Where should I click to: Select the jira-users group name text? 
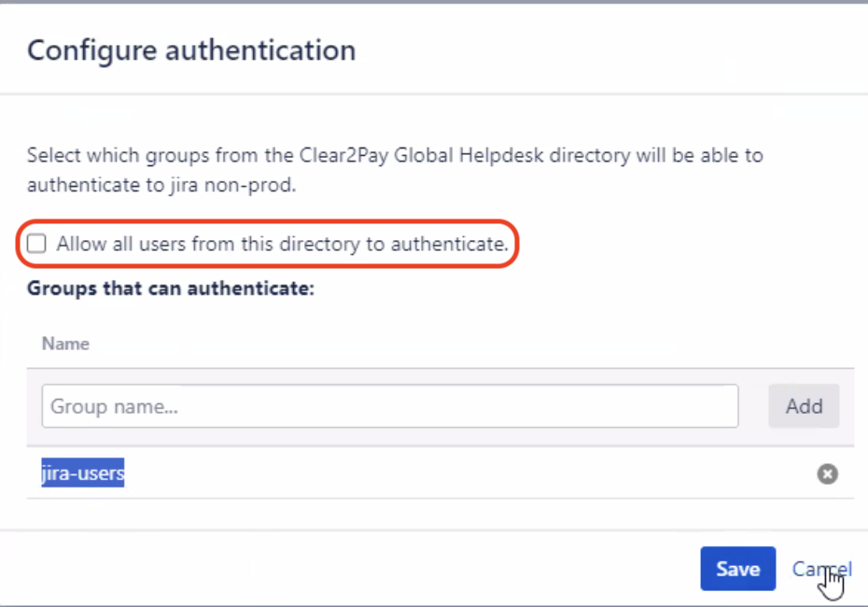click(x=83, y=473)
